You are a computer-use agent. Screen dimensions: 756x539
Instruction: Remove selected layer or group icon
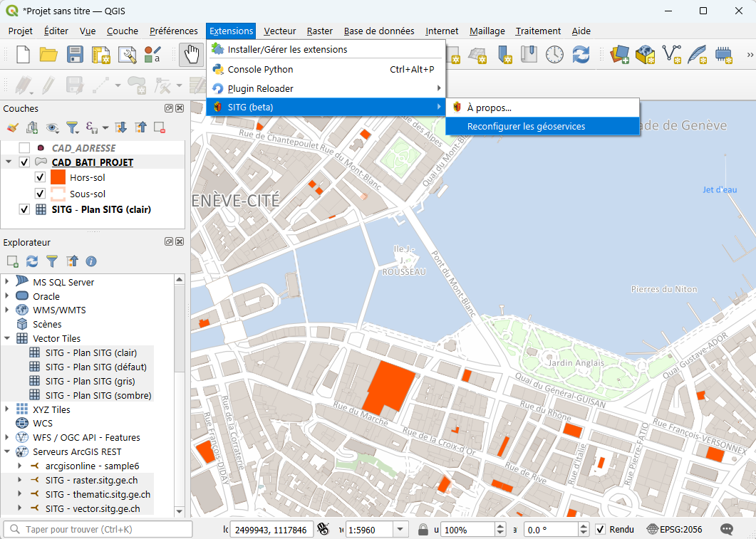pos(160,127)
